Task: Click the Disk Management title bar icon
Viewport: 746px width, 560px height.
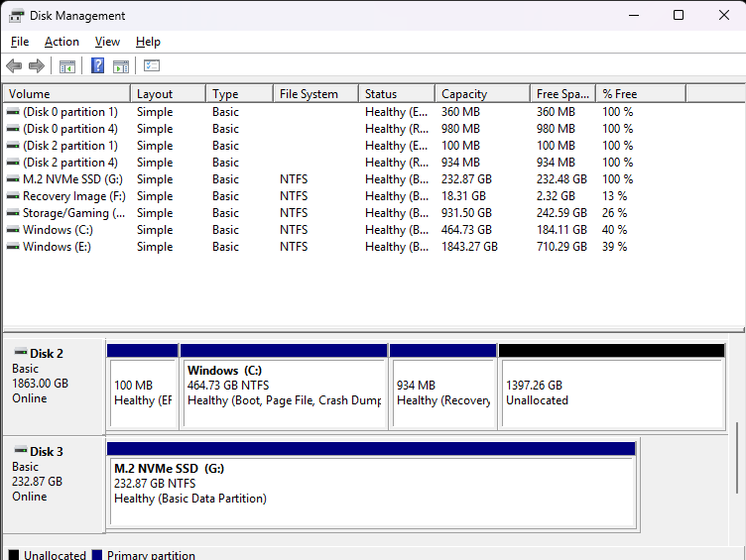Action: [x=16, y=16]
